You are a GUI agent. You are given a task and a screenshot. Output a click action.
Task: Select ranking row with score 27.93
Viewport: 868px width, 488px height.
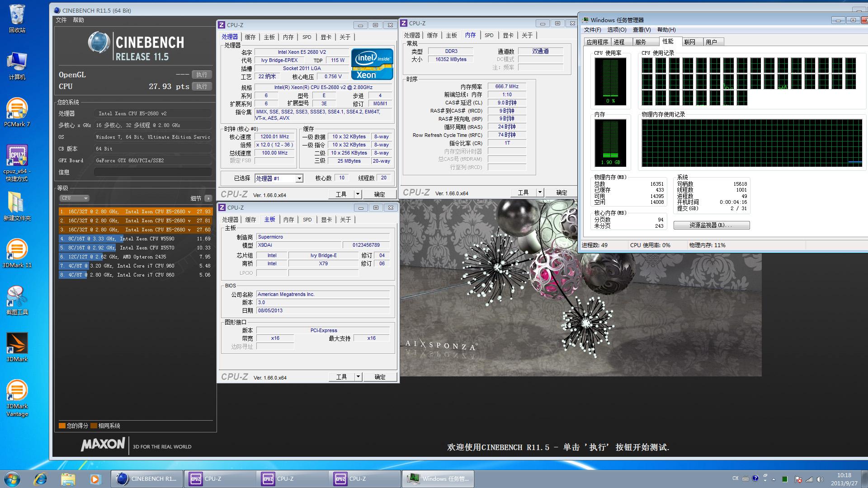point(135,211)
